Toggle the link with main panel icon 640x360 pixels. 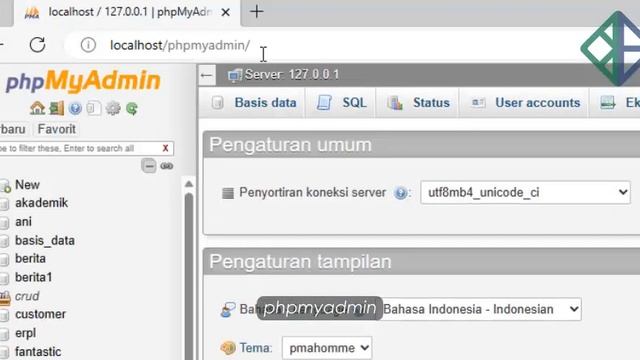pos(167,166)
